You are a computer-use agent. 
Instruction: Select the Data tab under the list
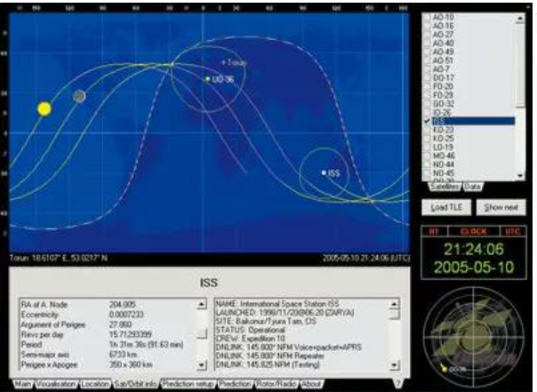(x=473, y=187)
